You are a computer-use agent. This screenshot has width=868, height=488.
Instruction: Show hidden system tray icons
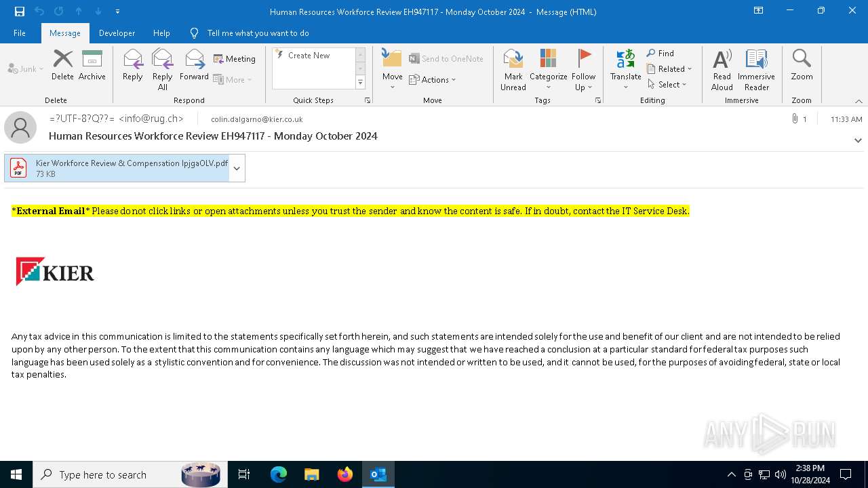731,474
